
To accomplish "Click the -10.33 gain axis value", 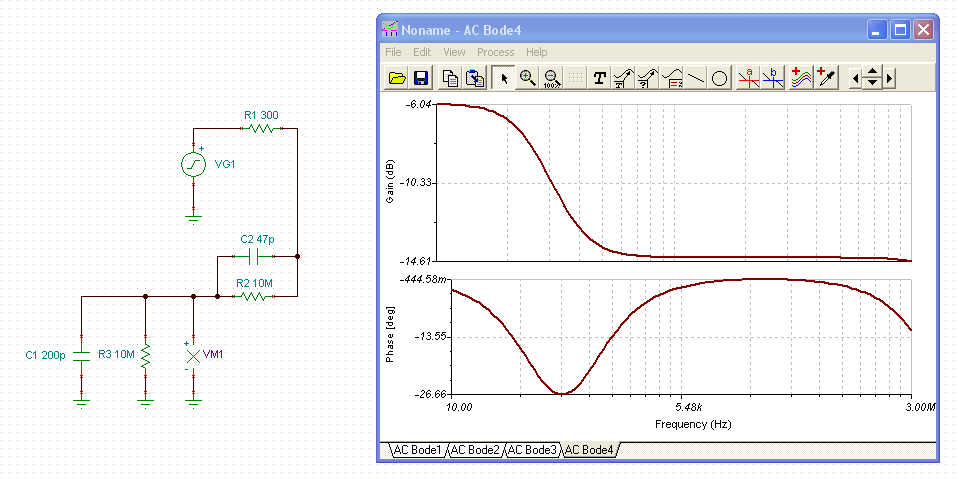I will point(417,182).
